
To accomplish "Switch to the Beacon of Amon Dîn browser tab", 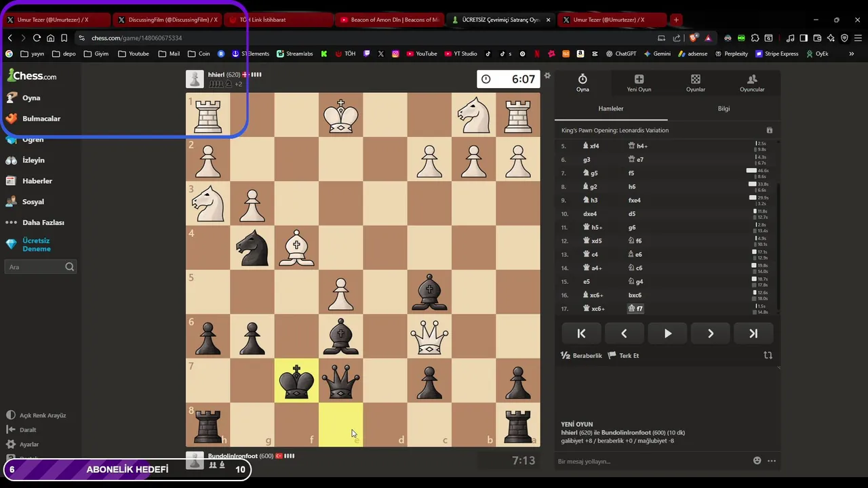I will point(390,20).
